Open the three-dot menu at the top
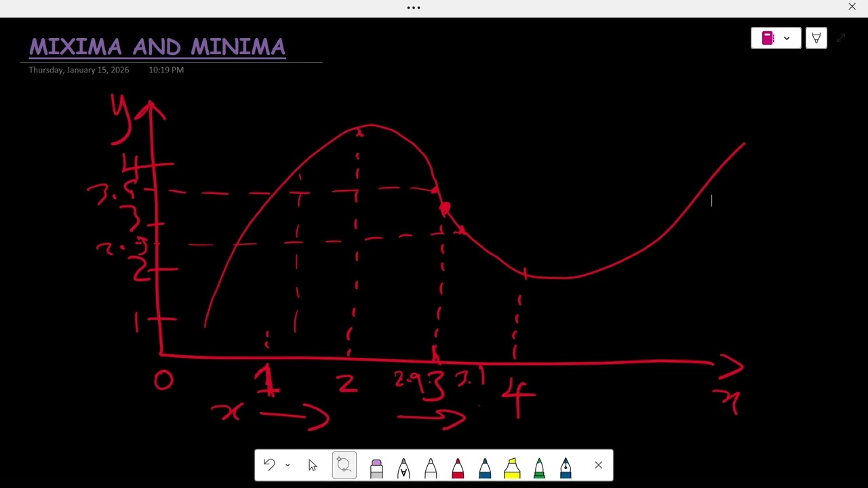The width and height of the screenshot is (868, 488). pyautogui.click(x=414, y=7)
